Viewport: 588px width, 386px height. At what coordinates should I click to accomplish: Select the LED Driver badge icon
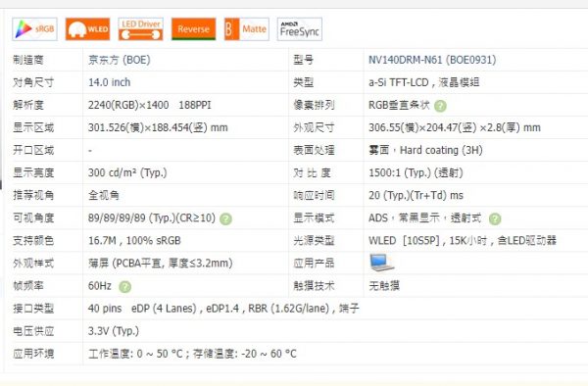[140, 29]
